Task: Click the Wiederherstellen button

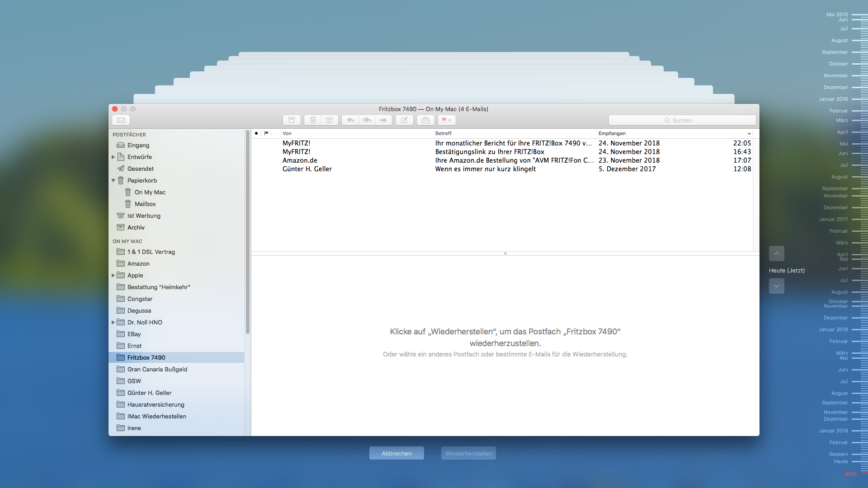Action: (x=468, y=453)
